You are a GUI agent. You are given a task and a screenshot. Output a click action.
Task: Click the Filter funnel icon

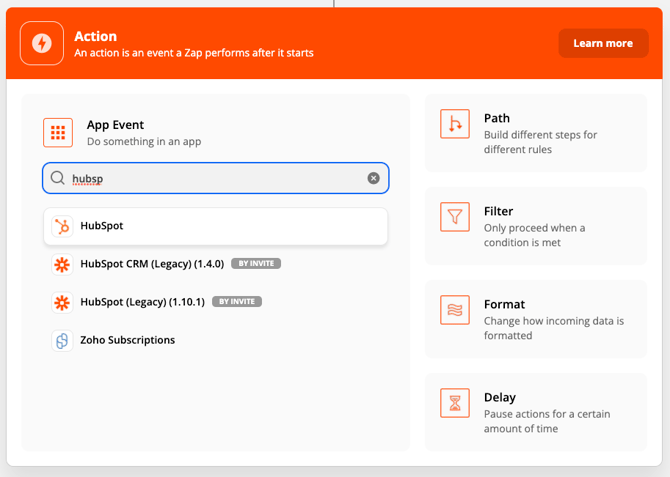pos(455,217)
